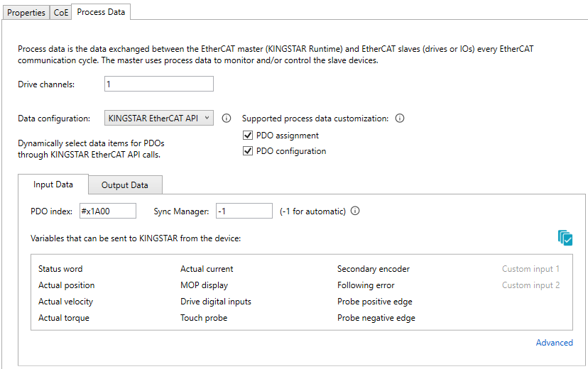This screenshot has width=588, height=369.
Task: Click info icon after Sync Manager automatic hint
Action: (x=355, y=211)
